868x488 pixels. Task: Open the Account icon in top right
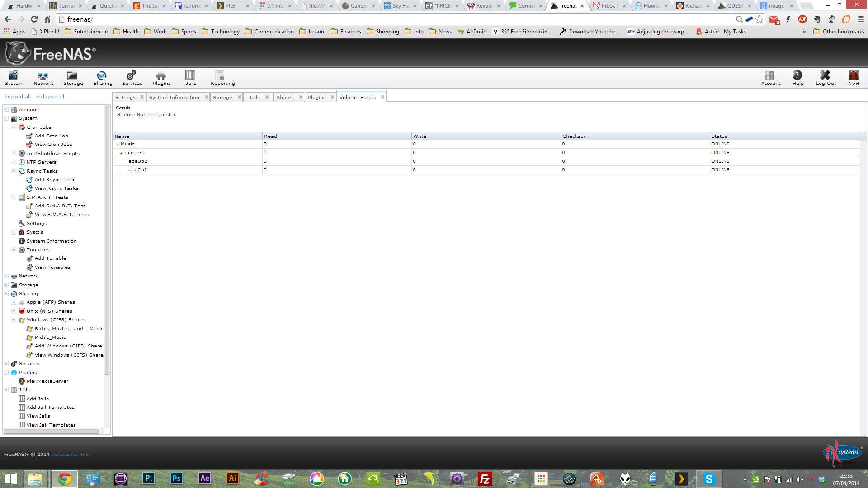(x=770, y=78)
